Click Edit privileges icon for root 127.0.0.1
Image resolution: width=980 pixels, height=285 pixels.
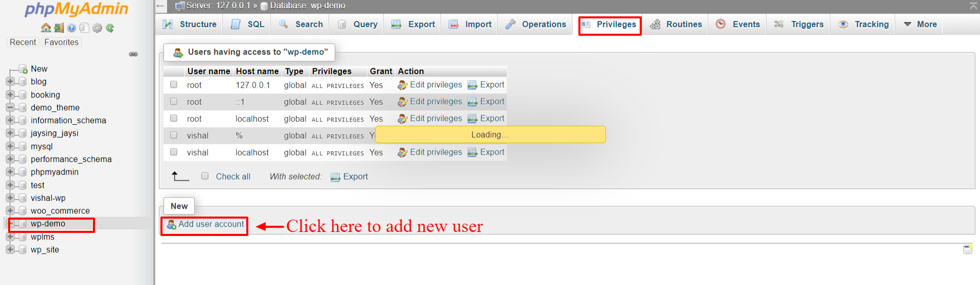pos(403,85)
